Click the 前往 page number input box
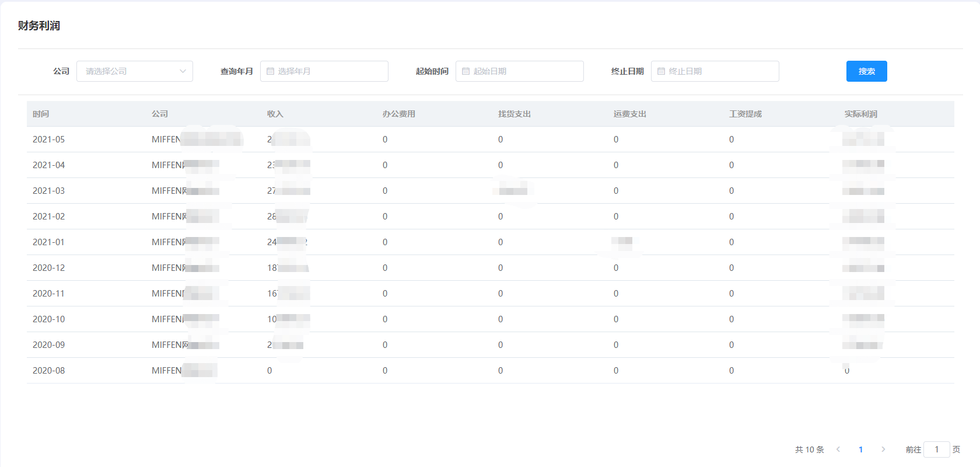980x467 pixels. (x=937, y=449)
